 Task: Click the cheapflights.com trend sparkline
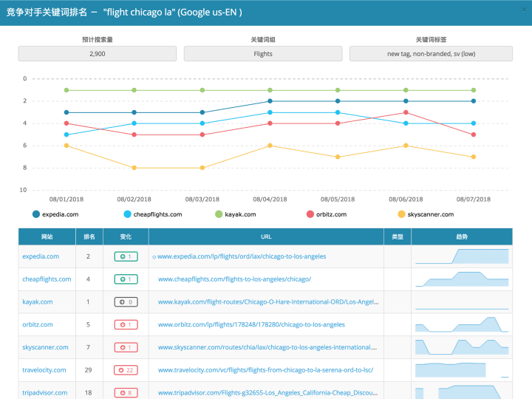[462, 279]
